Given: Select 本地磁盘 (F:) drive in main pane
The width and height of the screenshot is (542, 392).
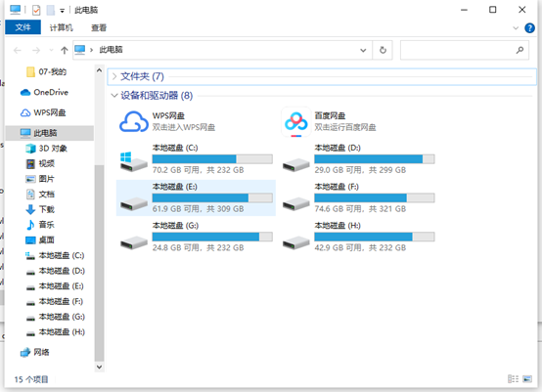Looking at the screenshot, I should tap(358, 197).
